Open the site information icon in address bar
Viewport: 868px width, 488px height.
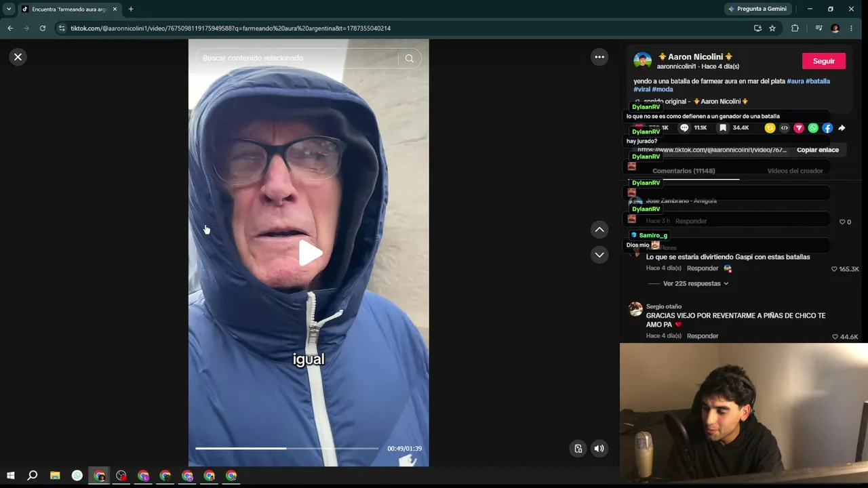click(x=62, y=28)
